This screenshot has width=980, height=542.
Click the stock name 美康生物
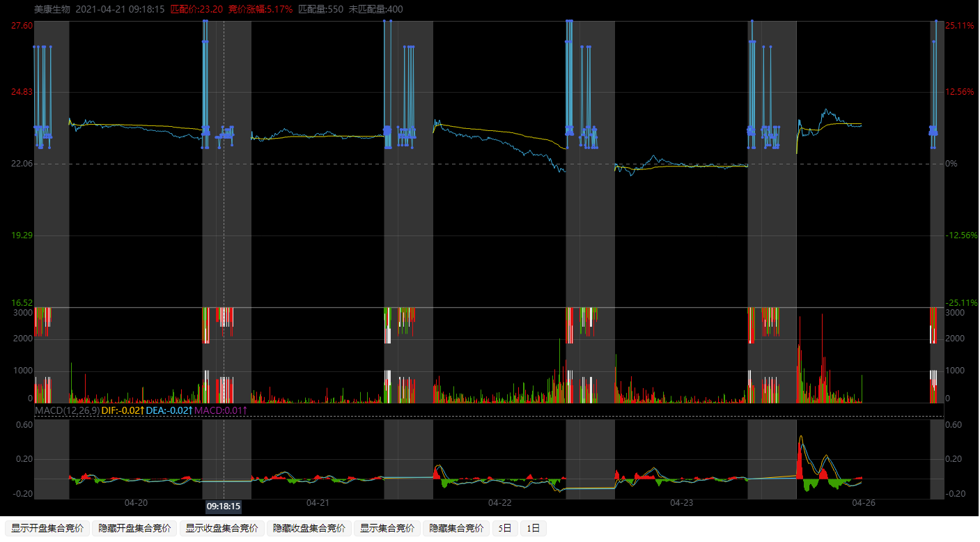pyautogui.click(x=52, y=9)
